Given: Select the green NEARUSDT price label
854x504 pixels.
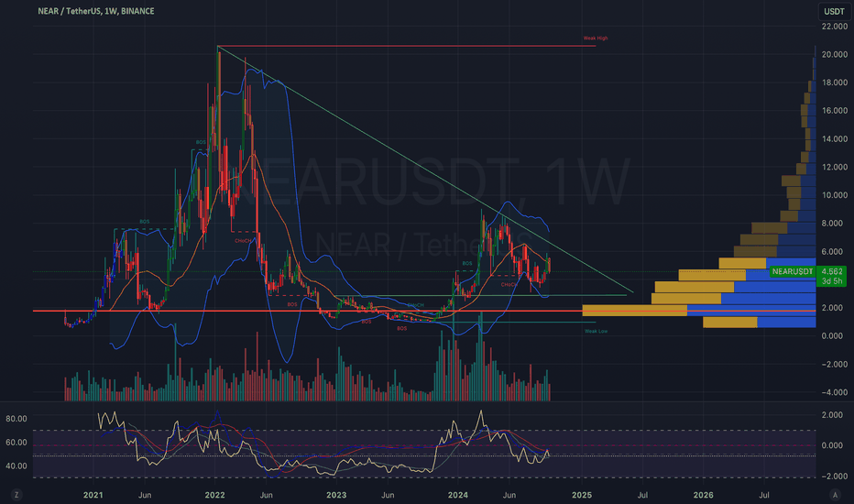Looking at the screenshot, I should click(793, 271).
